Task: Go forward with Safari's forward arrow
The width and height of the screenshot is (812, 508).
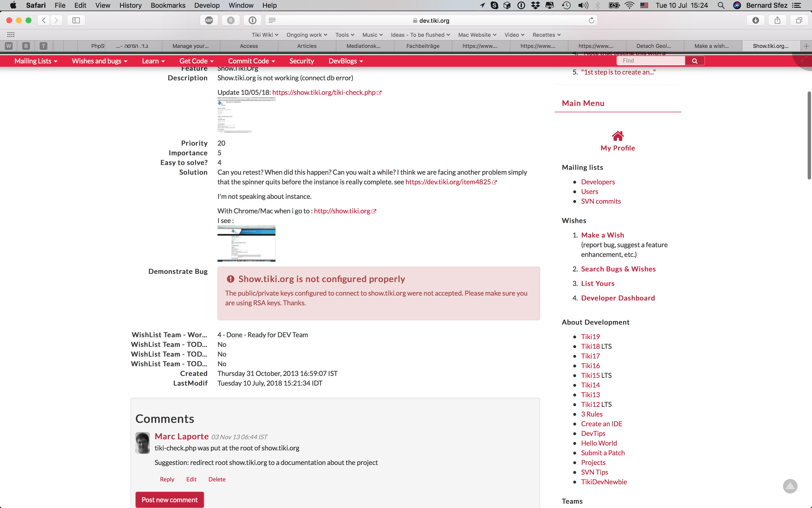Action: pos(56,21)
